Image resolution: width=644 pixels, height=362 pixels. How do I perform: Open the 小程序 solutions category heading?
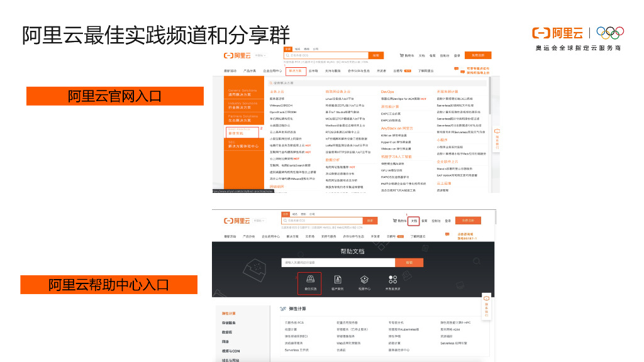pyautogui.click(x=442, y=140)
